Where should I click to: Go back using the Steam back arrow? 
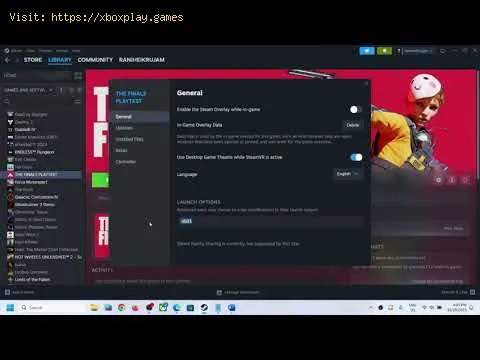[x=7, y=60]
